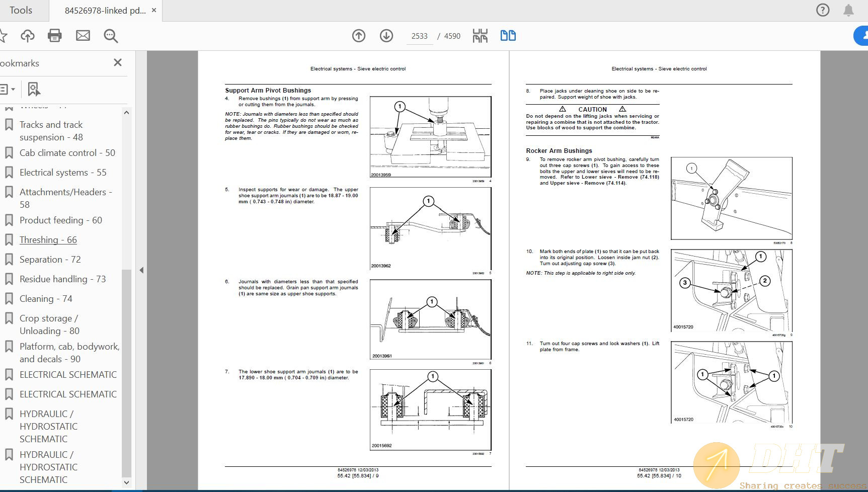Select the fit page scrolling mode icon
The width and height of the screenshot is (868, 492).
click(x=480, y=36)
